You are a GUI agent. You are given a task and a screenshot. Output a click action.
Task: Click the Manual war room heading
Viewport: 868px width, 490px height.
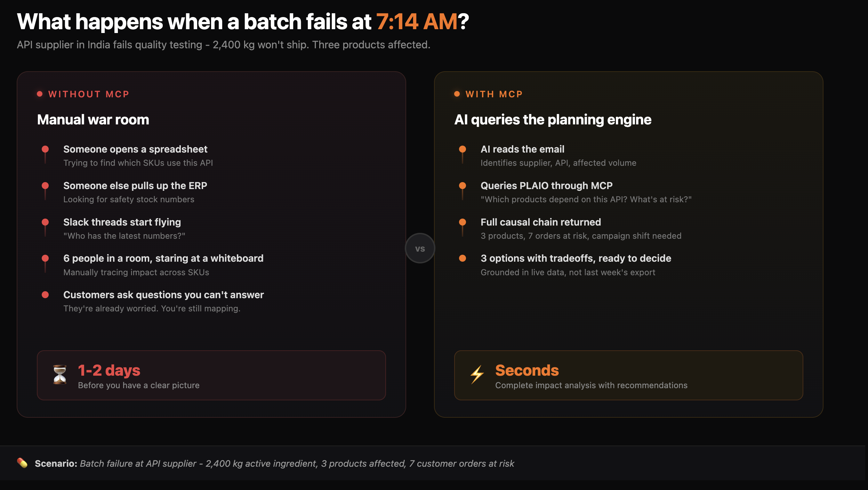[x=93, y=120]
